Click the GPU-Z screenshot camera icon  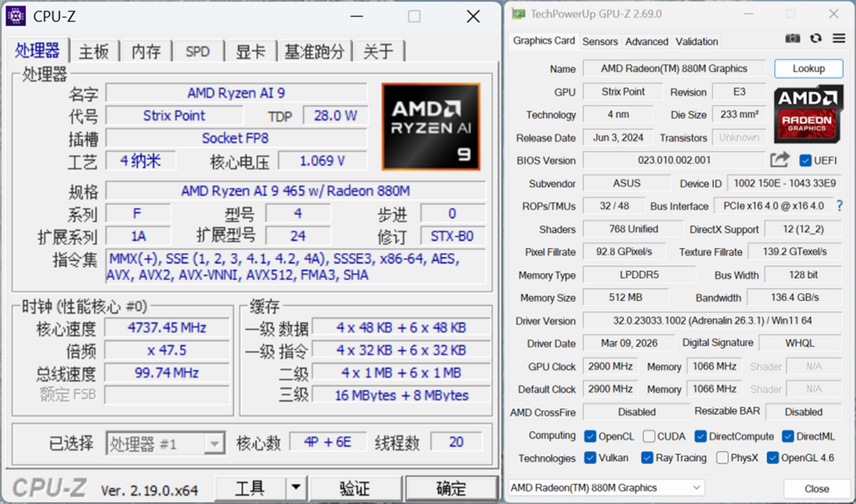(x=793, y=38)
